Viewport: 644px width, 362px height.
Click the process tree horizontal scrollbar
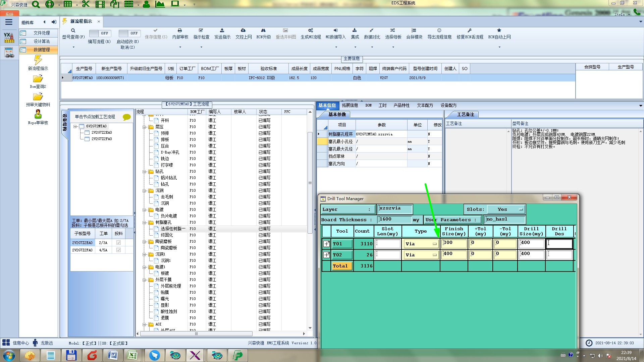(x=196, y=334)
